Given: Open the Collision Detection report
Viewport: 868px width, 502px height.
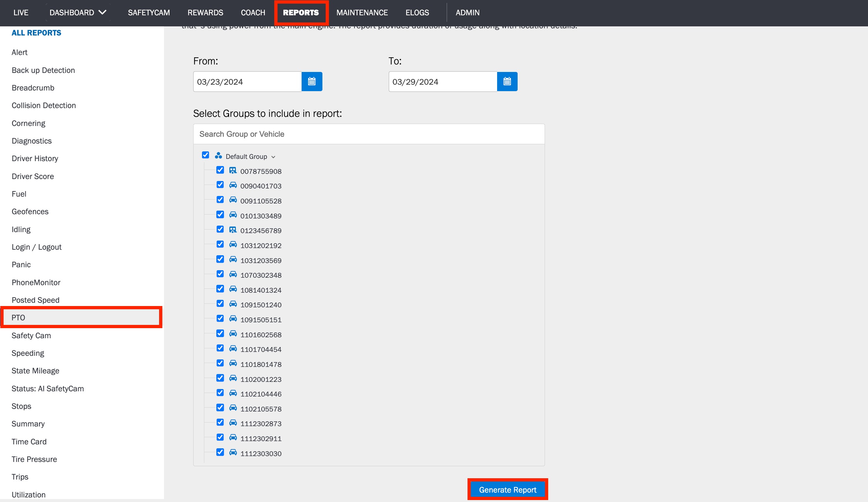Looking at the screenshot, I should click(44, 105).
